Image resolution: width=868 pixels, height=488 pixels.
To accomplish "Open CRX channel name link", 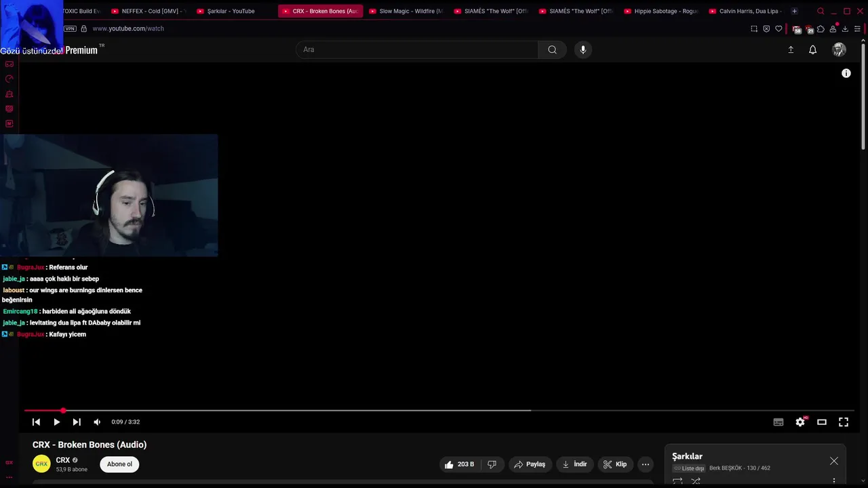I will (x=63, y=460).
